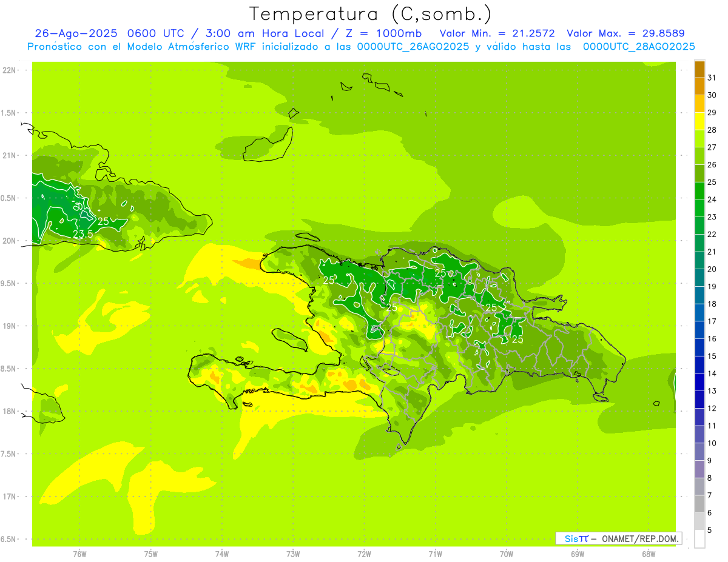The height and width of the screenshot is (562, 728).
Task: Click the legend value "21"
Action: pyautogui.click(x=712, y=252)
